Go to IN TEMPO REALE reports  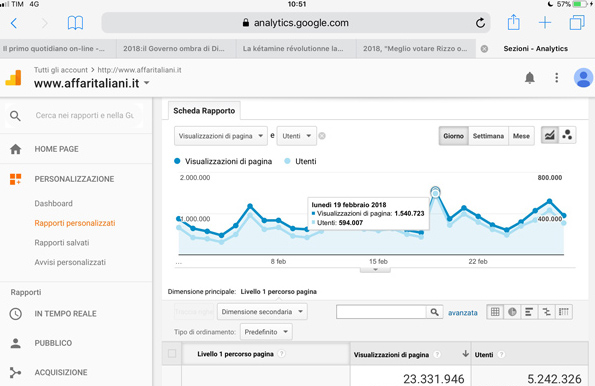(x=65, y=314)
